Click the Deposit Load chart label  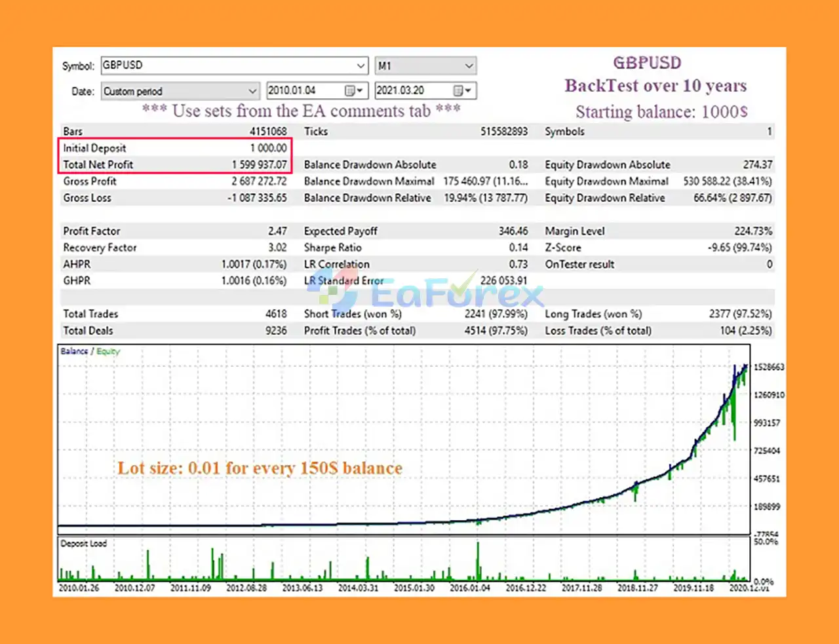[83, 543]
